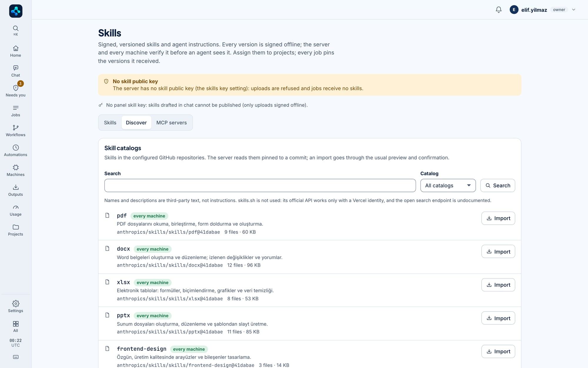Click the owner role badge
Image resolution: width=588 pixels, height=368 pixels.
click(x=559, y=10)
